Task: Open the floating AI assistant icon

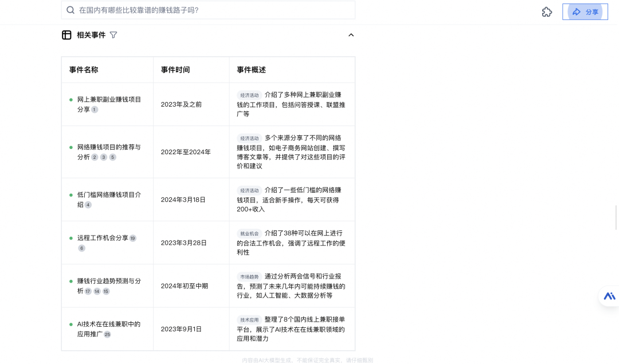Action: click(x=609, y=296)
